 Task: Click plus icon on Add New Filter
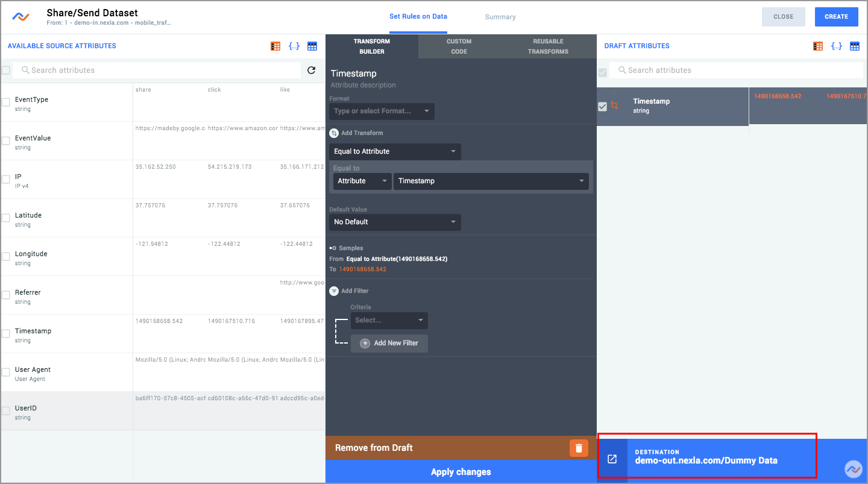(365, 343)
